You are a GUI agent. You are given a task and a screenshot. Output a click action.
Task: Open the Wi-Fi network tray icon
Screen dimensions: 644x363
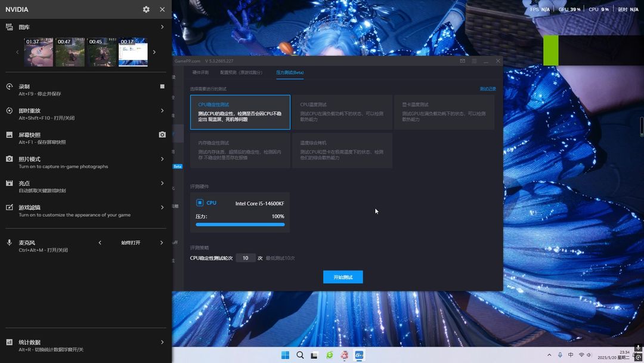point(581,355)
